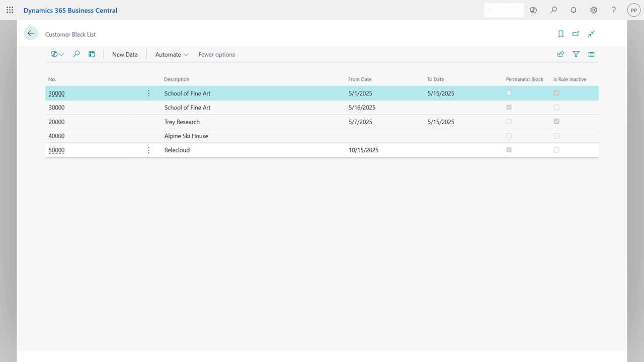644x362 pixels.
Task: Enable Permanent Block for the Relecloud row
Action: (x=509, y=150)
